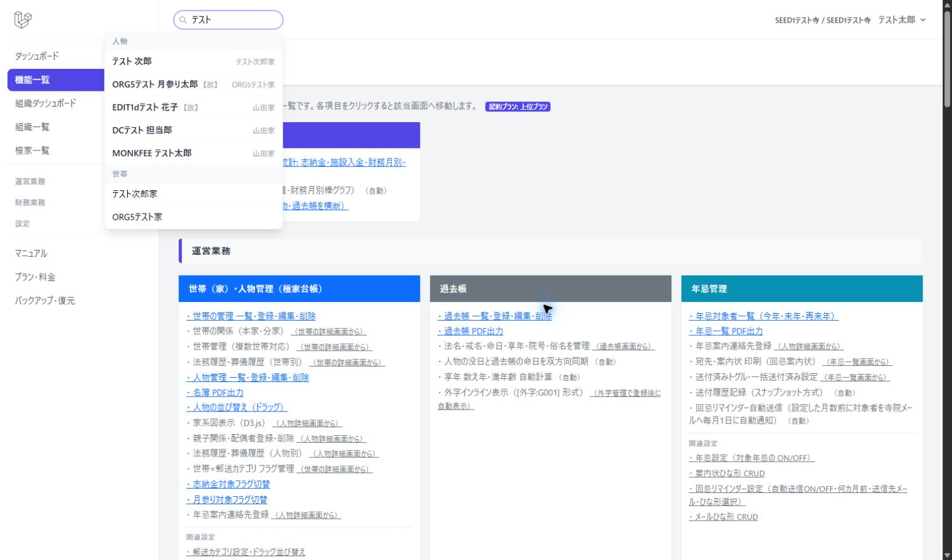Click 世帯(家)・人物管理 card header
This screenshot has width=952, height=560.
[299, 289]
